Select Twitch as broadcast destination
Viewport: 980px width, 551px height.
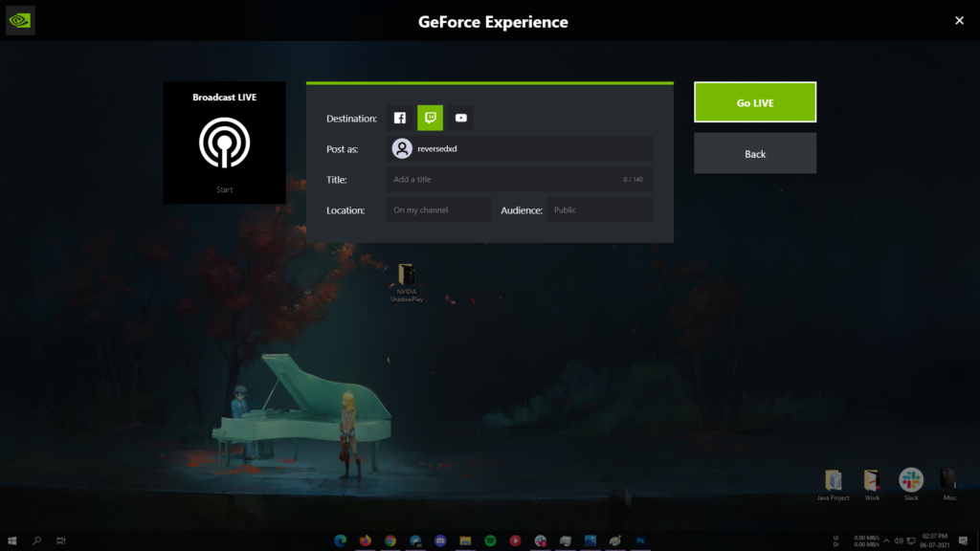(x=431, y=118)
